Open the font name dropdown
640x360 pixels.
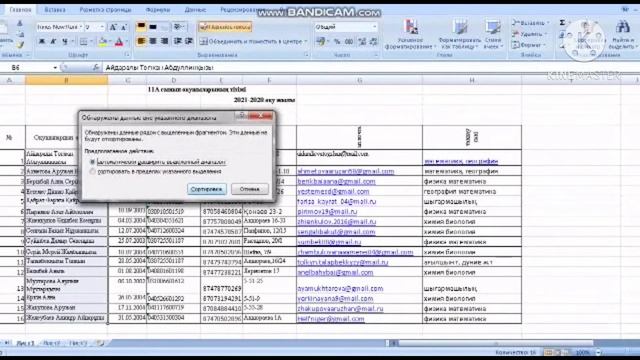pyautogui.click(x=81, y=27)
